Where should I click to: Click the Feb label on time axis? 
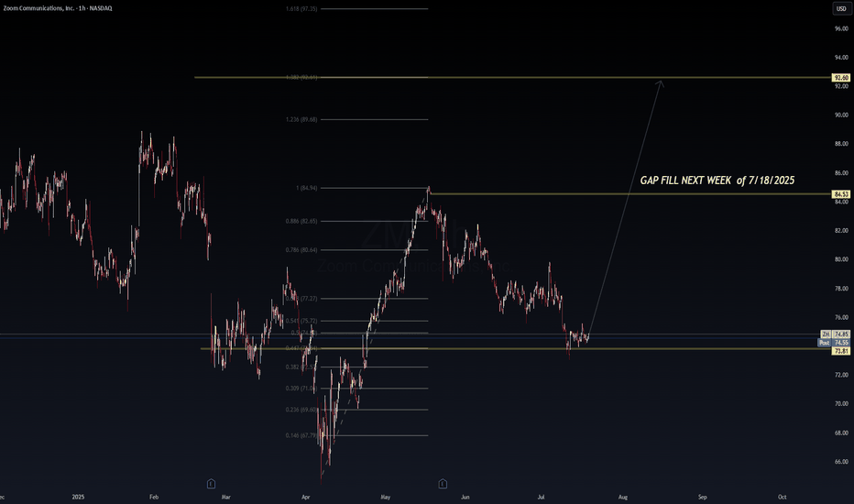click(x=154, y=497)
